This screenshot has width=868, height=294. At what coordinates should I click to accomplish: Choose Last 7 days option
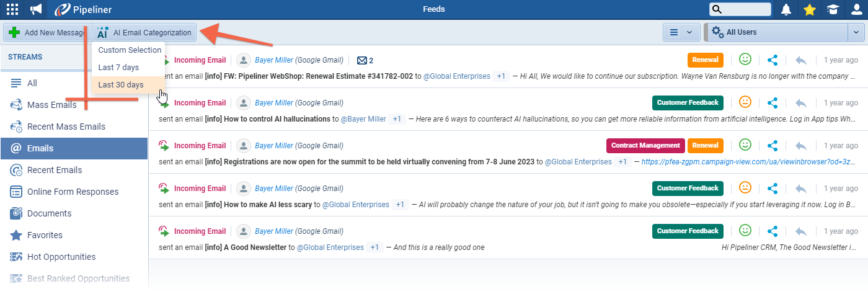118,68
